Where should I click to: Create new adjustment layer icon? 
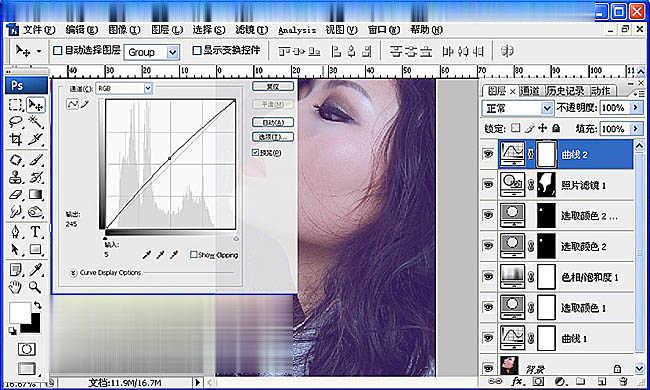pyautogui.click(x=560, y=381)
